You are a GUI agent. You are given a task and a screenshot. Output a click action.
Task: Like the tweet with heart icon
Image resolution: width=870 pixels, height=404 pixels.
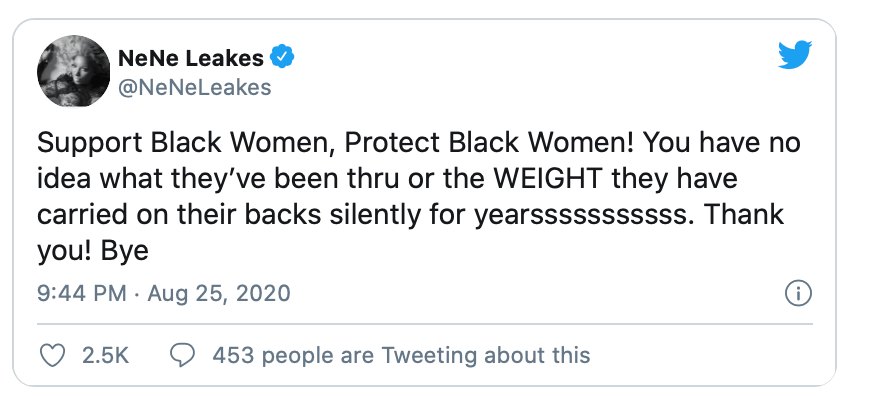click(x=53, y=355)
